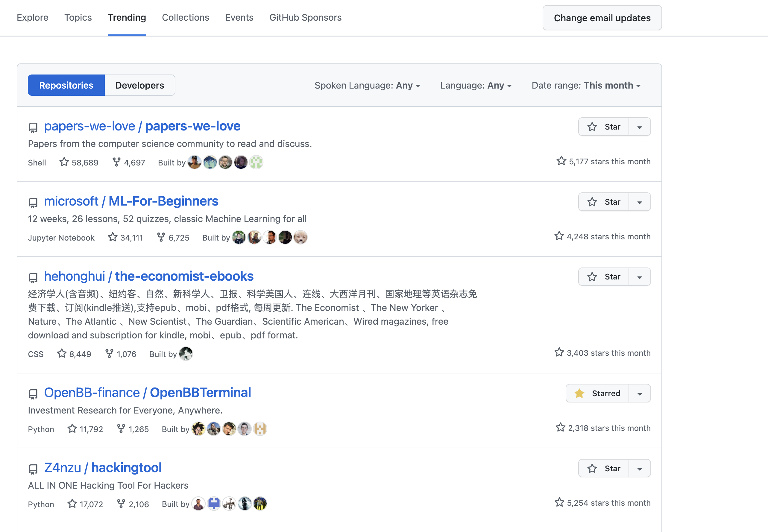Click star count 8,449 on economist-ebooks
Viewport: 768px width, 532px height.
(x=80, y=354)
